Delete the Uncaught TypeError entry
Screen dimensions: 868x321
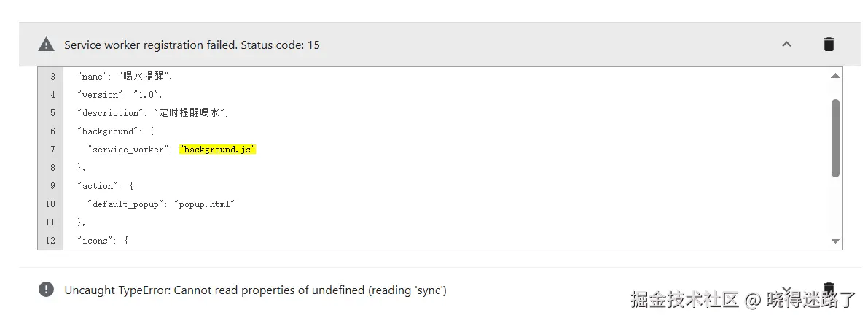pos(829,288)
